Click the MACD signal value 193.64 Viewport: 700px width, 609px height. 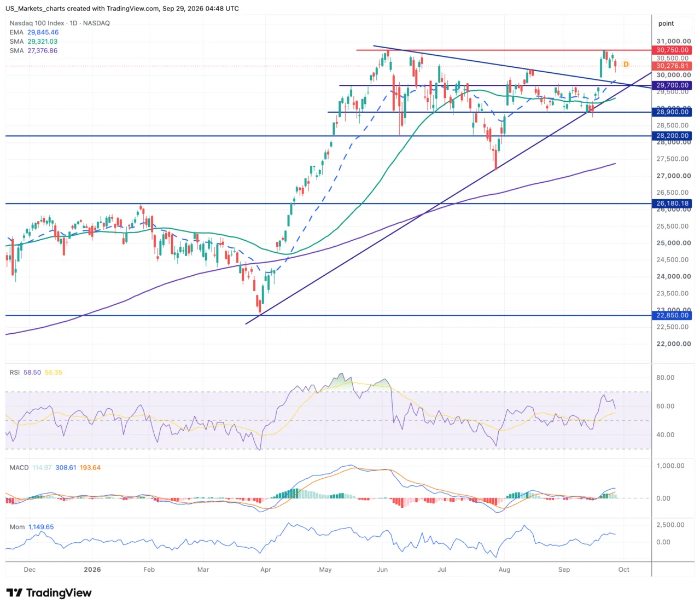point(90,468)
